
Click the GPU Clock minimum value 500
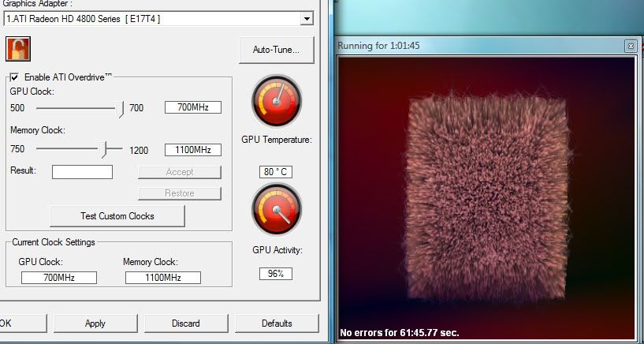point(17,108)
